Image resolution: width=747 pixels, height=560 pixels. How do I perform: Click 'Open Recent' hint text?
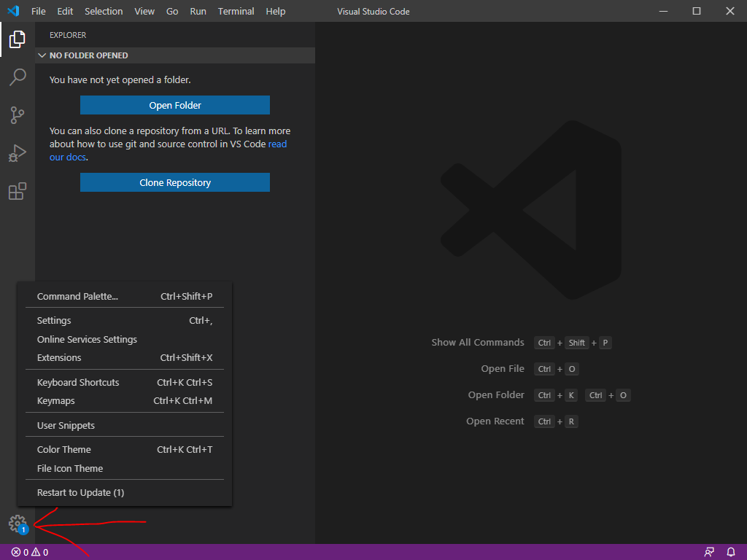[x=495, y=421]
